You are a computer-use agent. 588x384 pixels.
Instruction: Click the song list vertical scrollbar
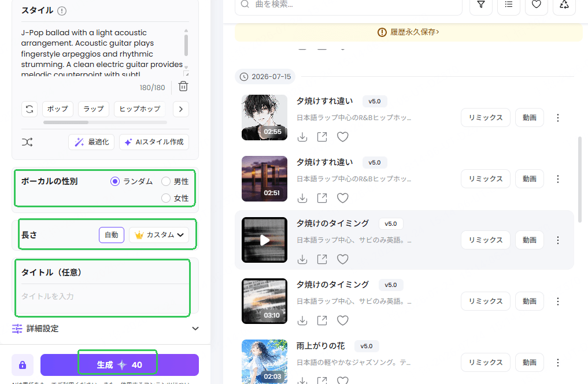click(580, 180)
